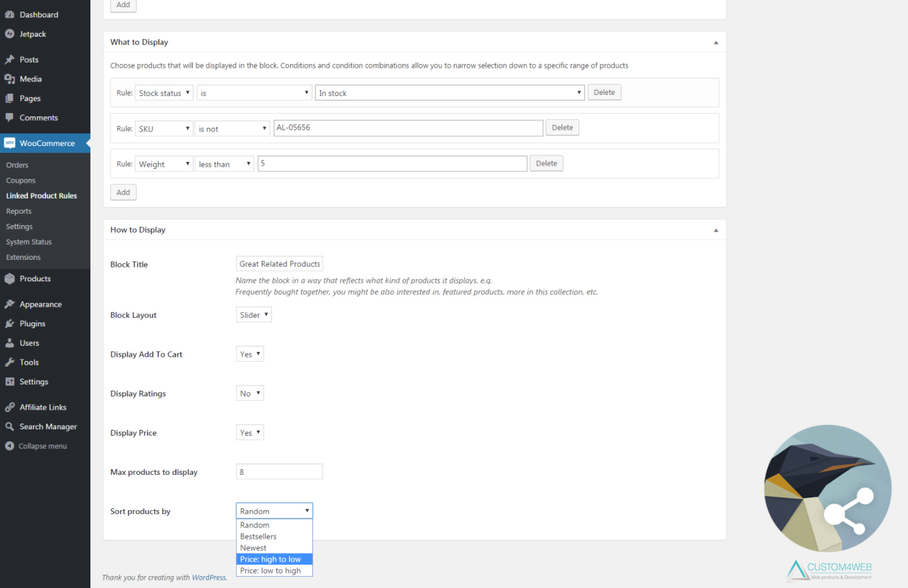Click the Posts pushpin icon
Viewport: 908px width, 588px height.
(9, 59)
